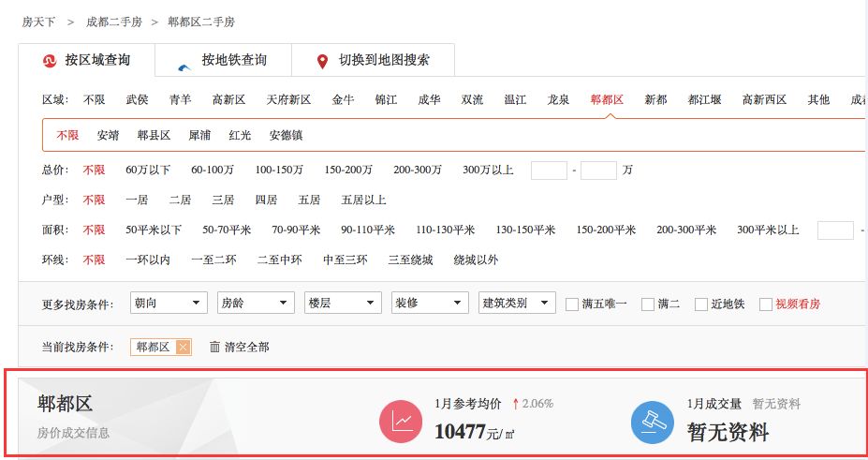Click 清空全部 to clear filters
This screenshot has width=868, height=460.
pos(247,347)
